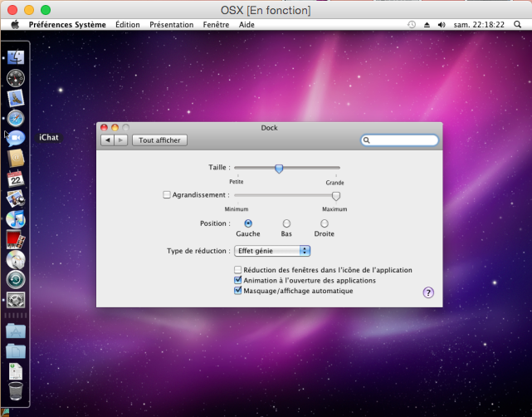Screen dimensions: 532x417
Task: Click the Agrandissement slider thumb
Action: (336, 196)
